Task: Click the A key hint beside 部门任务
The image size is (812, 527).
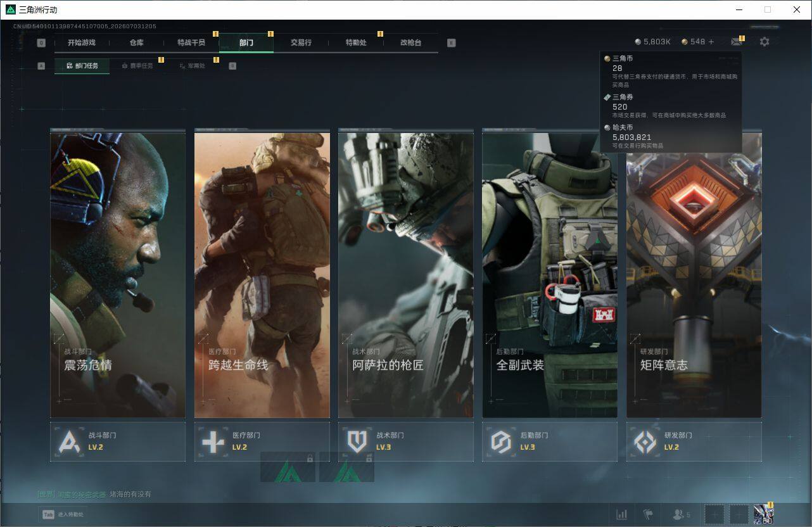Action: tap(41, 66)
